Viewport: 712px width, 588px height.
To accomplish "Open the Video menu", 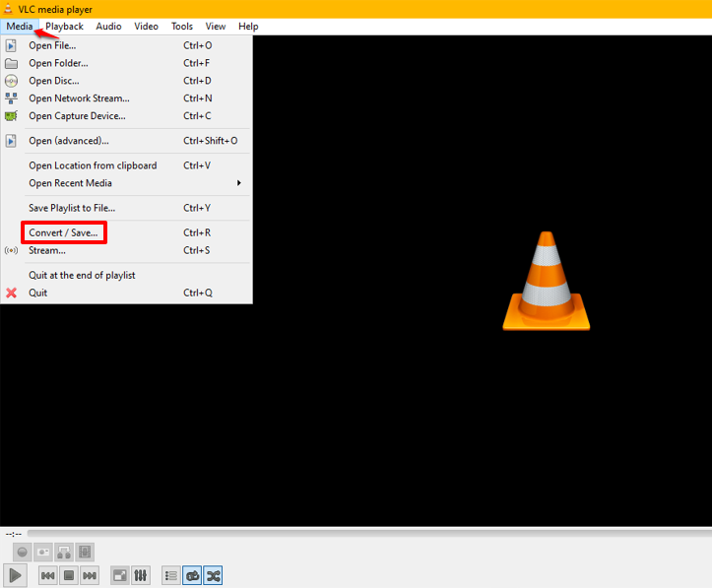I will click(146, 27).
